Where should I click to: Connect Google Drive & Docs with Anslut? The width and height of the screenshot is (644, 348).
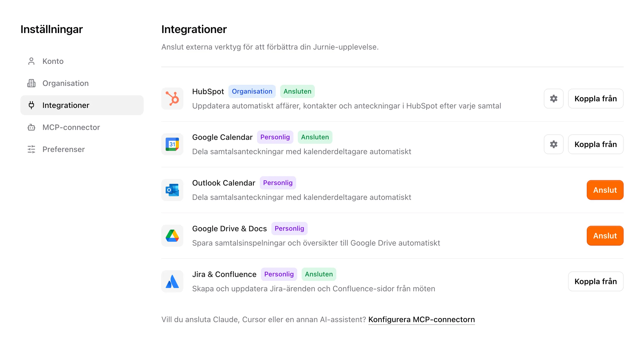point(605,236)
